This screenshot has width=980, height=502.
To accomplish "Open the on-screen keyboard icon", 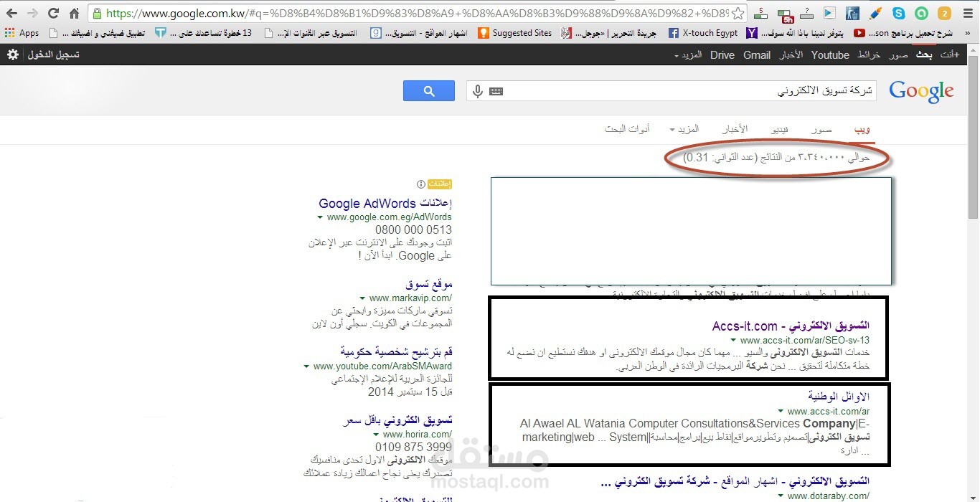I will [496, 91].
